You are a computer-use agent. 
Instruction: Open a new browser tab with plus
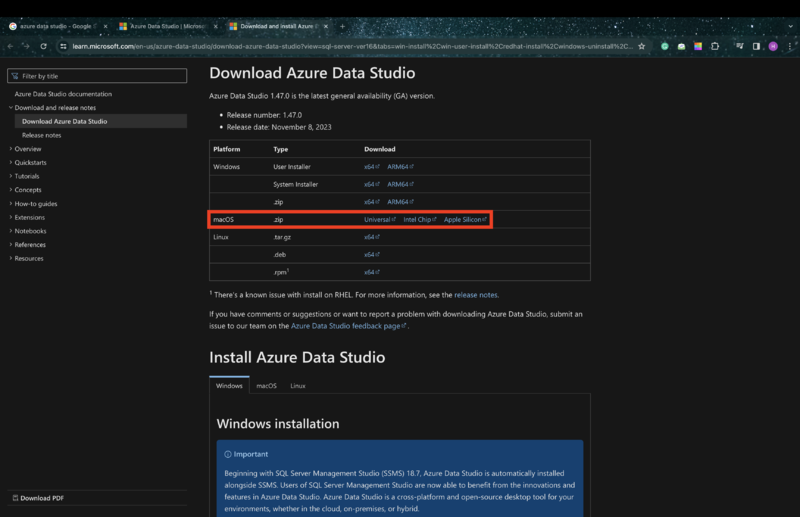(342, 26)
